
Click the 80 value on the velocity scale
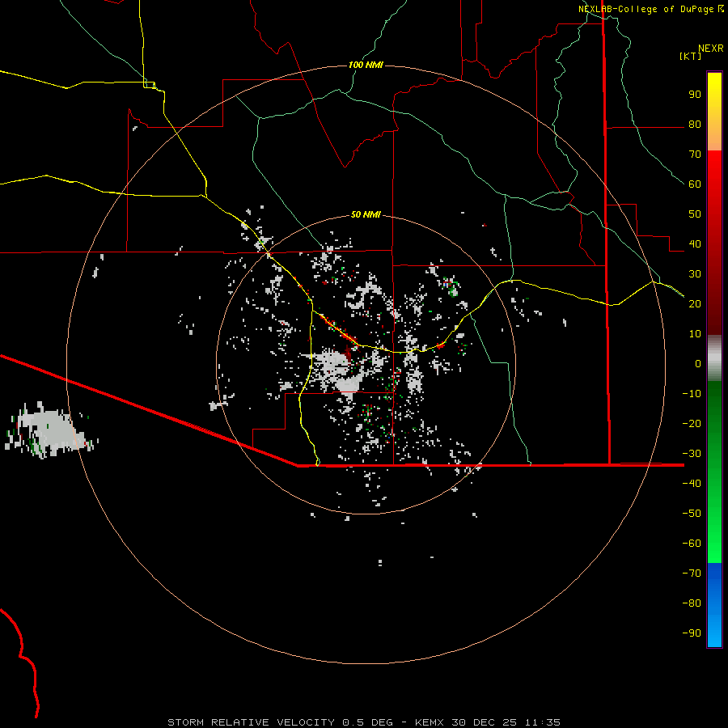695,125
